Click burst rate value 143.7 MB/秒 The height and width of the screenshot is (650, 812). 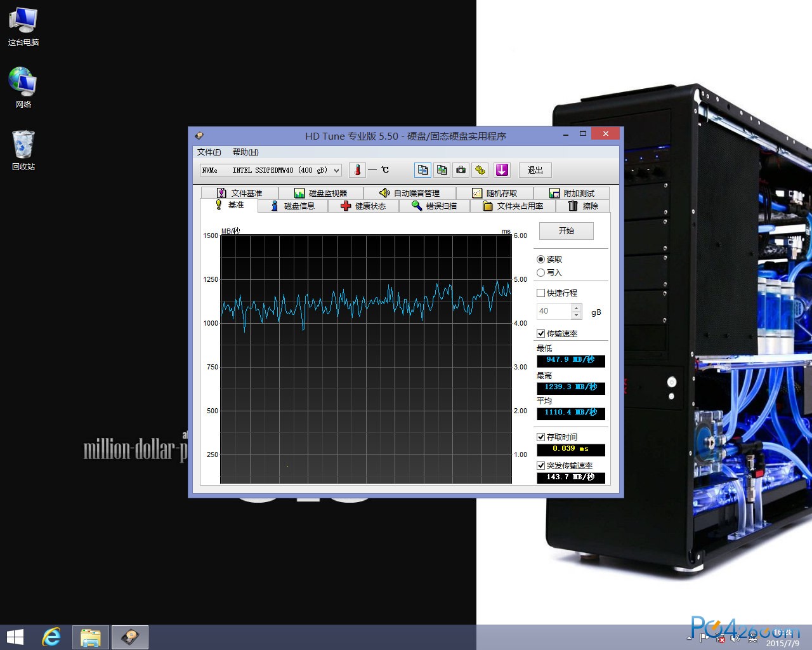coord(571,477)
